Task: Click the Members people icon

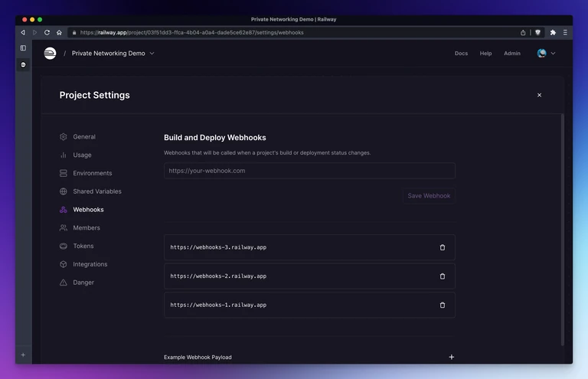Action: coord(64,227)
